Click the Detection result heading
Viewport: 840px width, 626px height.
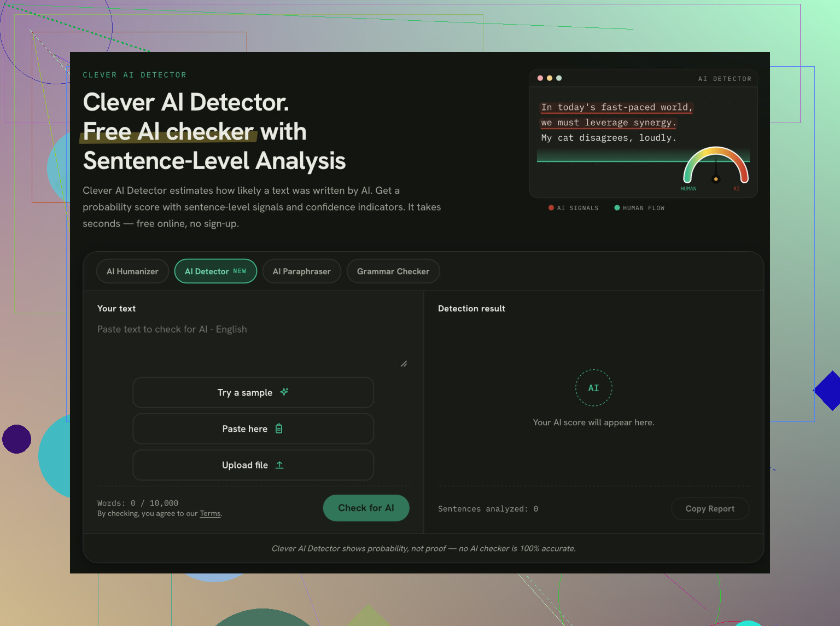coord(471,308)
